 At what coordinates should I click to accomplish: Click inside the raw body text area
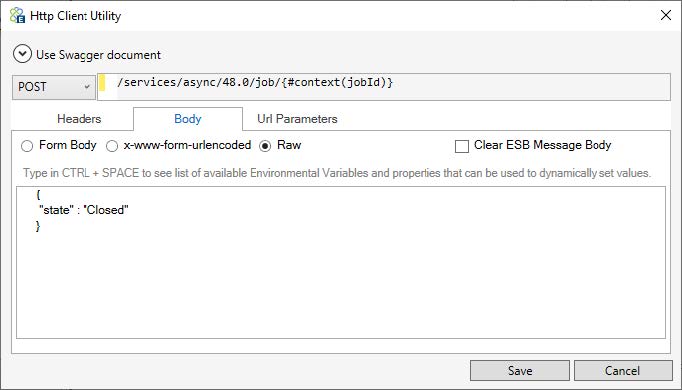(x=341, y=263)
